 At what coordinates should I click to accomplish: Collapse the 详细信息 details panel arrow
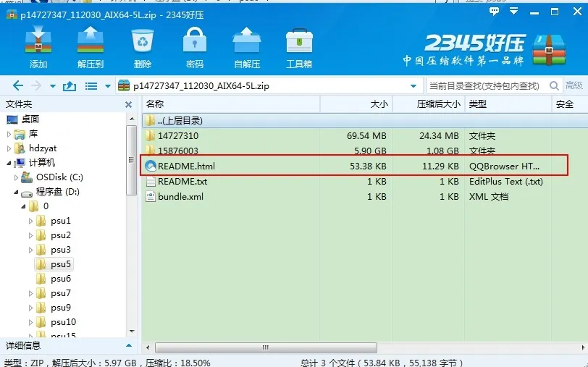[x=129, y=345]
